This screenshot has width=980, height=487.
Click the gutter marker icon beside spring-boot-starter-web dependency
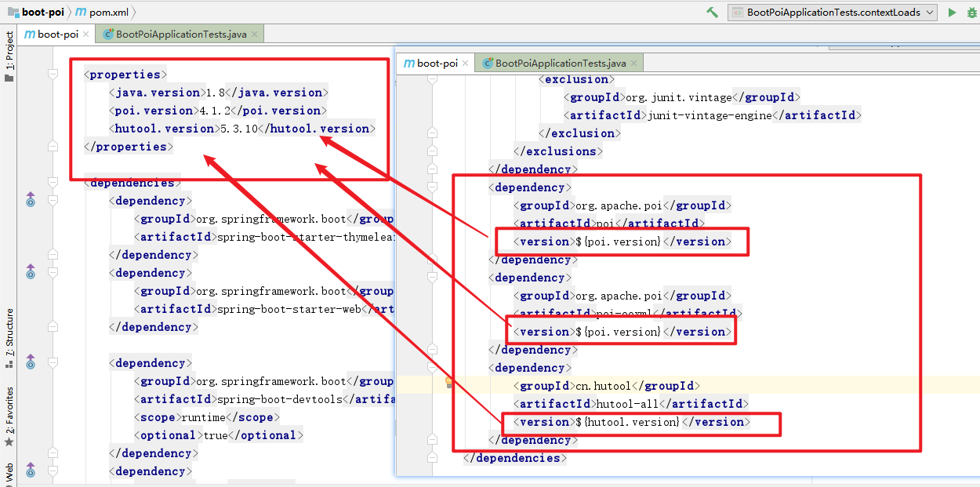click(31, 272)
